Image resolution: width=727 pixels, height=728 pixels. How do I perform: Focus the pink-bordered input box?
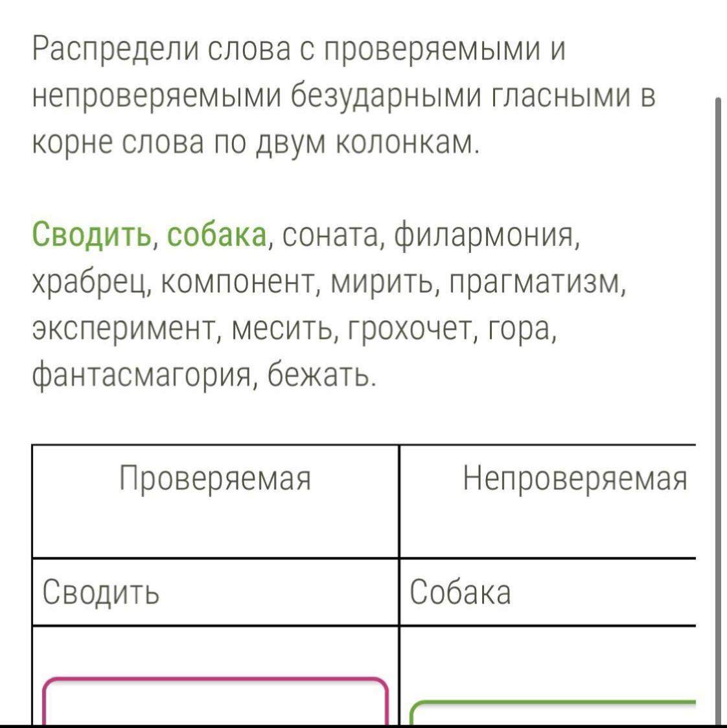click(x=215, y=701)
